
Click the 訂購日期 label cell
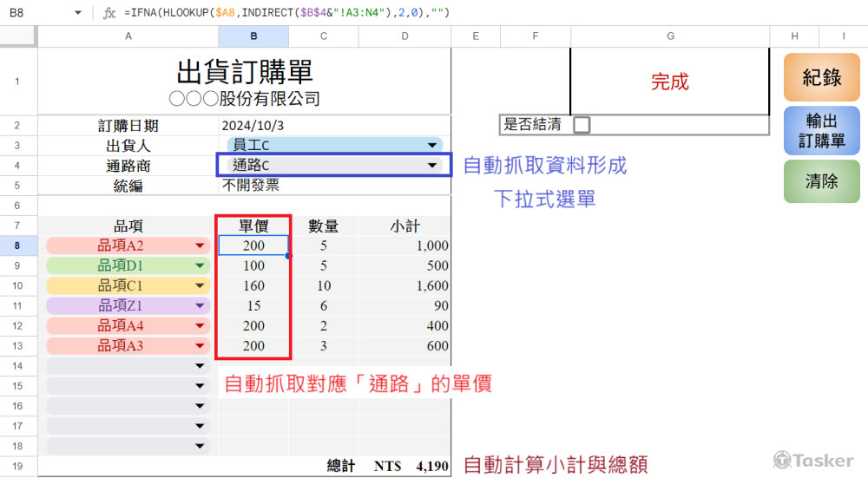(128, 126)
